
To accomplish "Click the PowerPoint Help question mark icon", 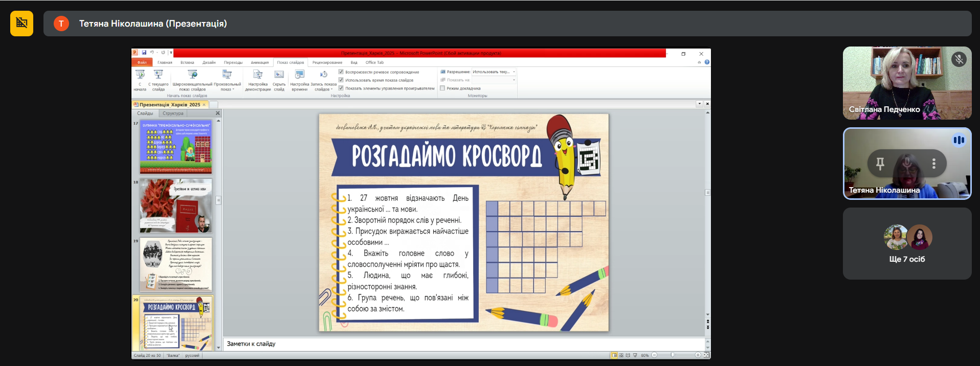I will coord(707,62).
